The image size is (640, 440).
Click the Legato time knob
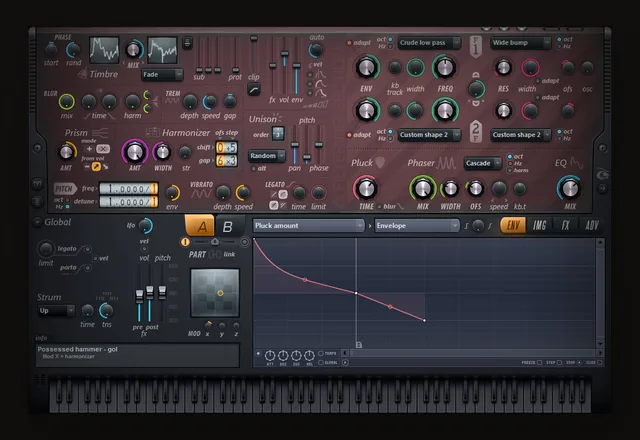(x=299, y=192)
